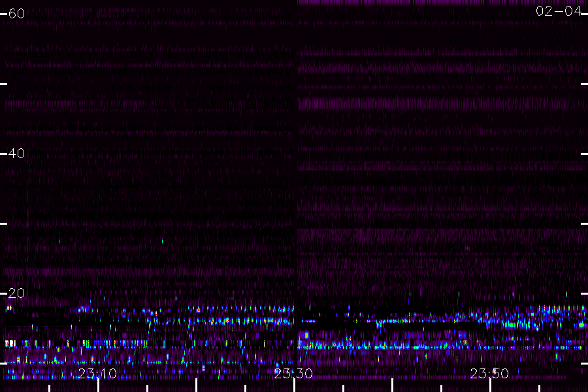
Task: Click the 23:30 time label
Action: coord(293,374)
